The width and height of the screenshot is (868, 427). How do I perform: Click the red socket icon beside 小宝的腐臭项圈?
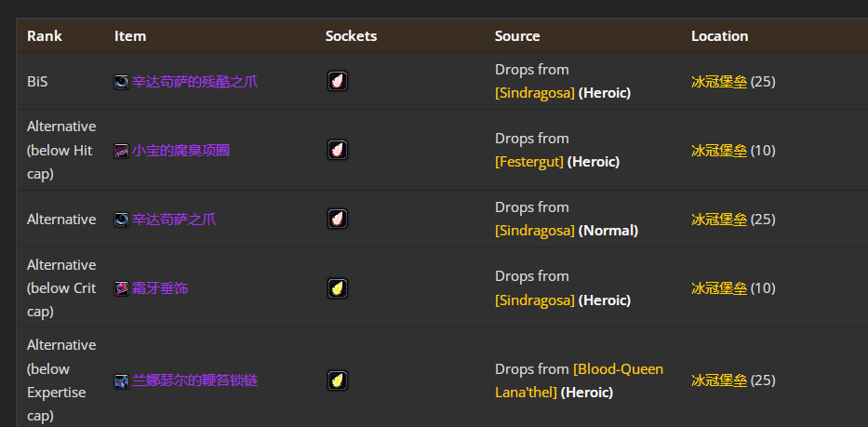(x=338, y=150)
